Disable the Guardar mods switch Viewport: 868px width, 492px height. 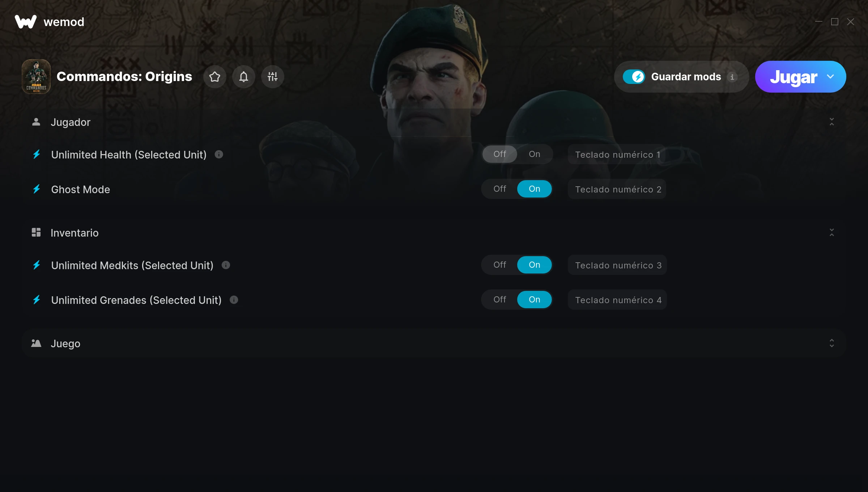(x=634, y=77)
